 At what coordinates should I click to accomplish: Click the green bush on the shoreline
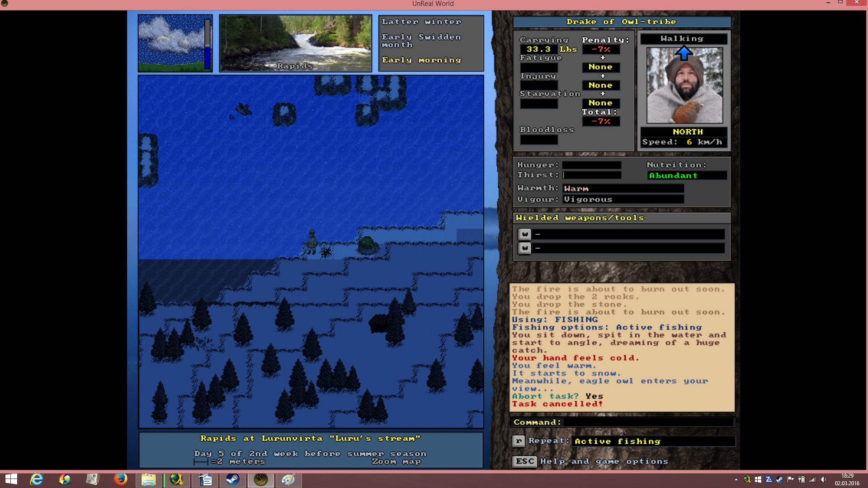tap(368, 246)
